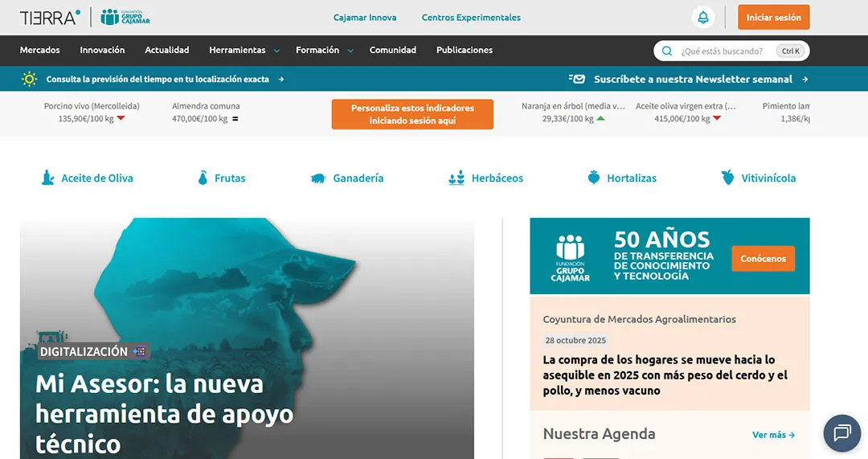Image resolution: width=868 pixels, height=459 pixels.
Task: Open the Mercados menu
Action: [40, 50]
